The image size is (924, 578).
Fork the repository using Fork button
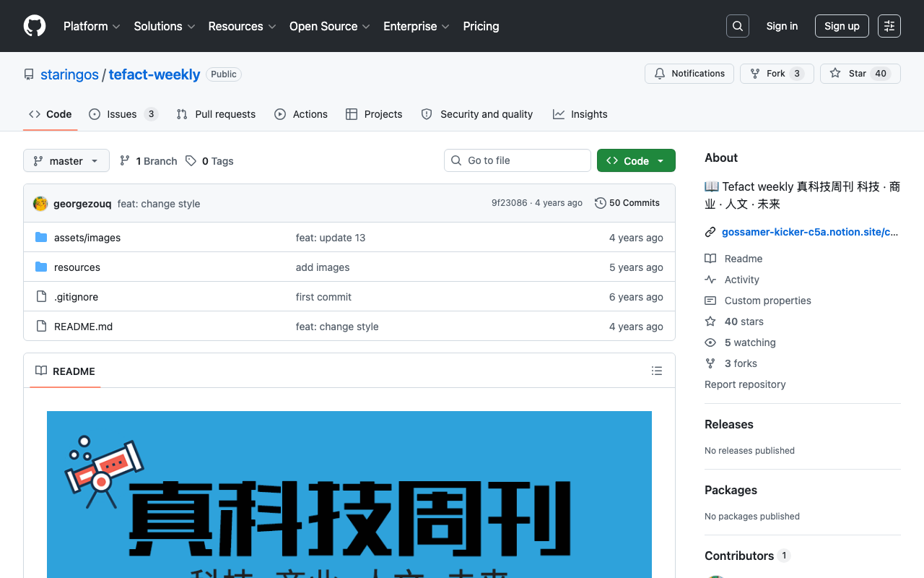tap(777, 74)
